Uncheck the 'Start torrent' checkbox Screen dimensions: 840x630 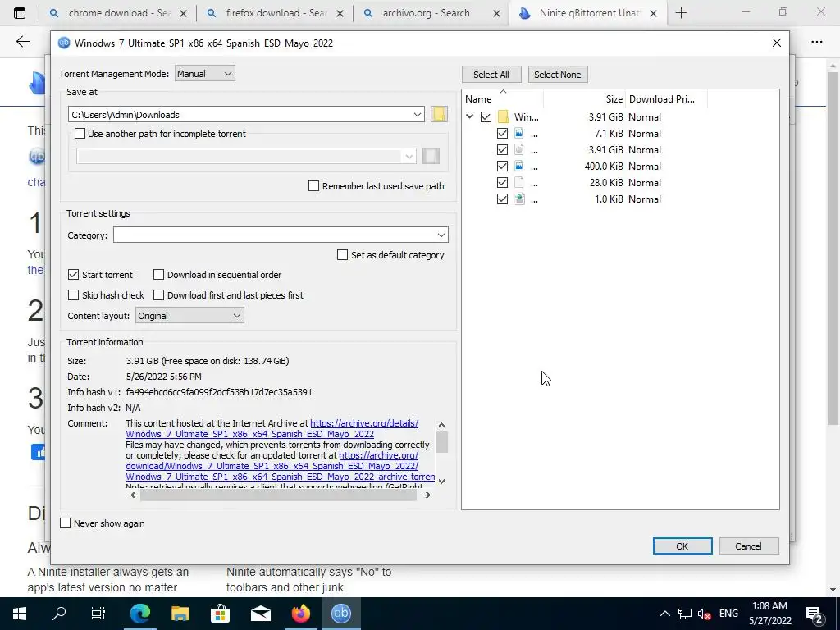[73, 275]
